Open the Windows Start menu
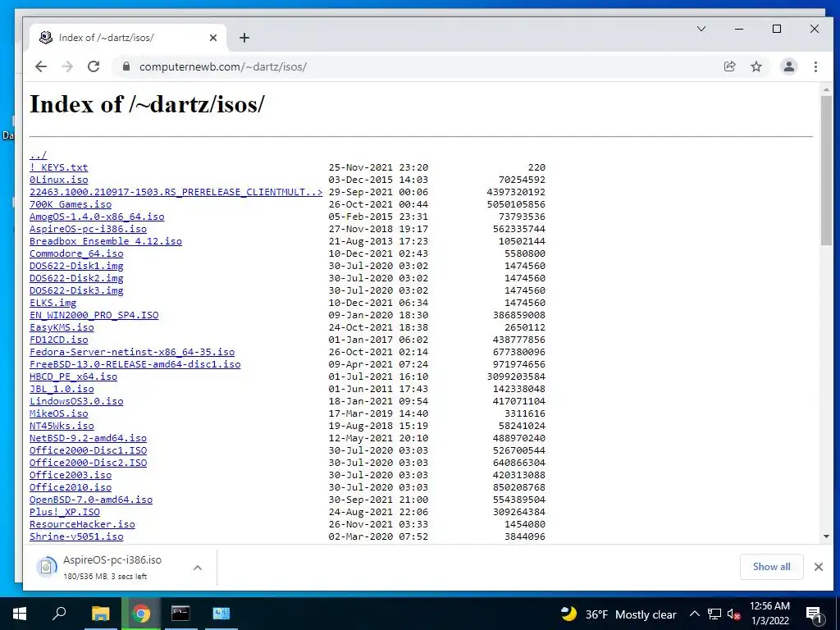The width and height of the screenshot is (840, 630). coord(20,614)
